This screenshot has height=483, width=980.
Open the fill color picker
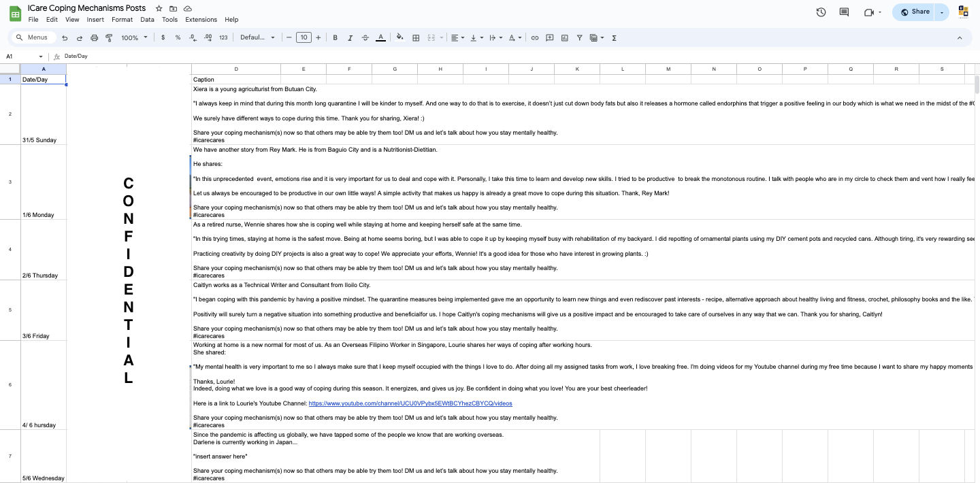(400, 38)
